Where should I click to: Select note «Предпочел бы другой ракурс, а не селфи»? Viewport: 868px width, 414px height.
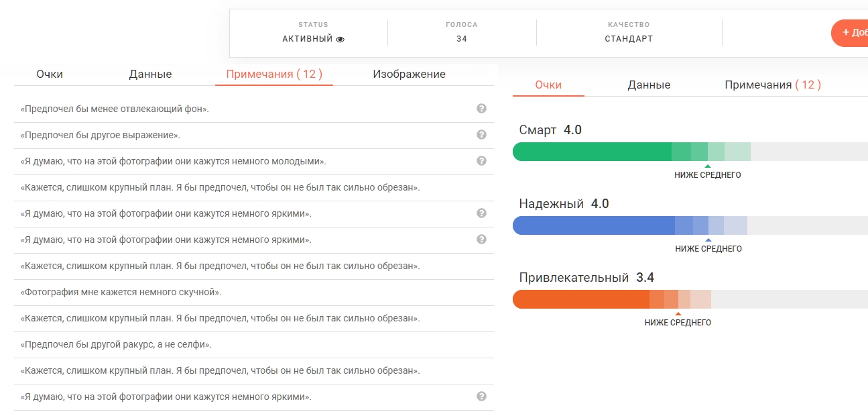click(x=254, y=344)
